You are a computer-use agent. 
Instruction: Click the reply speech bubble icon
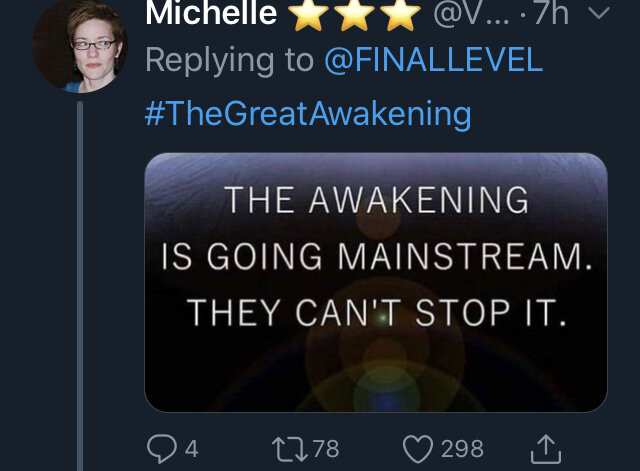pos(162,449)
